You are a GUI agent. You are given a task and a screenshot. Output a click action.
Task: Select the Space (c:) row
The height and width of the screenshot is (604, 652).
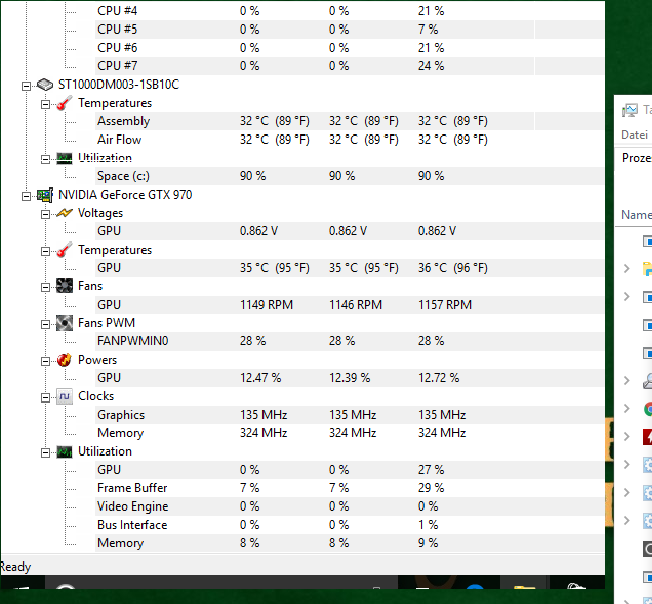point(349,176)
